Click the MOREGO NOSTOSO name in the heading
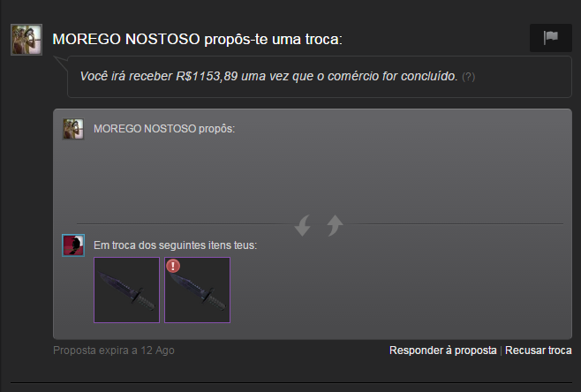Viewport: 581px width, 392px height. pyautogui.click(x=126, y=39)
